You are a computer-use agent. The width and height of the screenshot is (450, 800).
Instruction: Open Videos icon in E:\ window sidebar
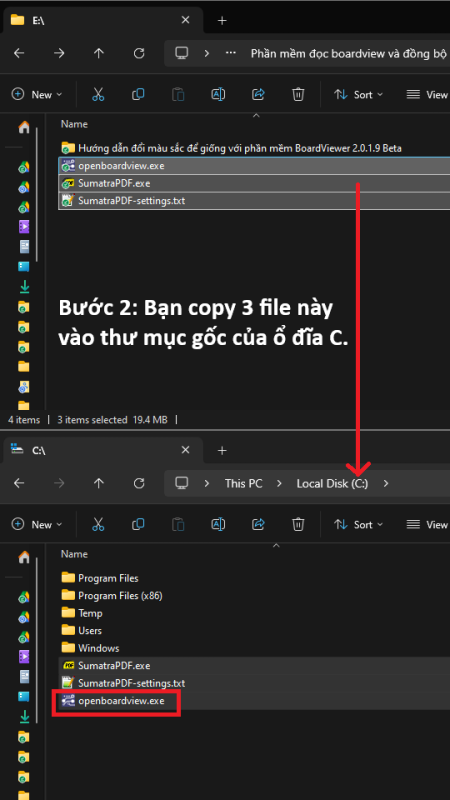pyautogui.click(x=24, y=227)
